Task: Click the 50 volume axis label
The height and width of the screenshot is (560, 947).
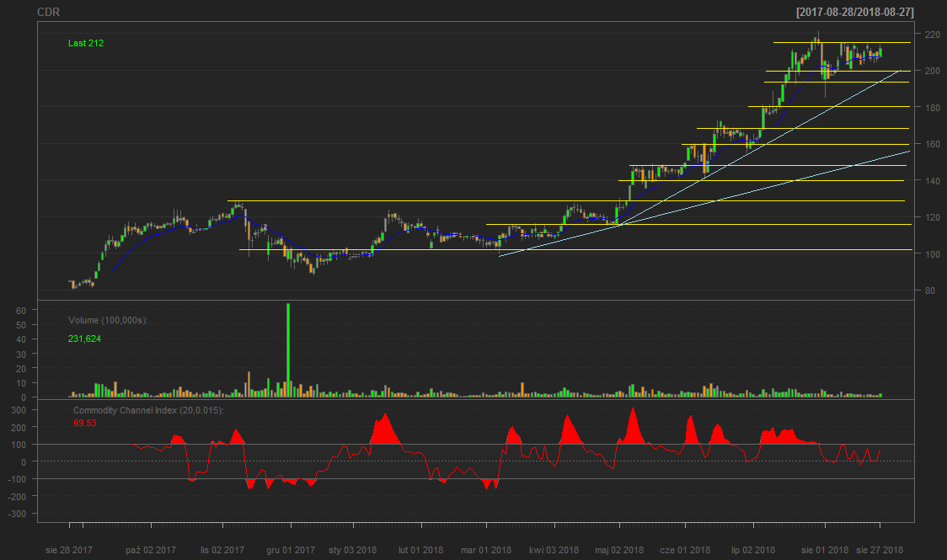Action: [x=21, y=325]
